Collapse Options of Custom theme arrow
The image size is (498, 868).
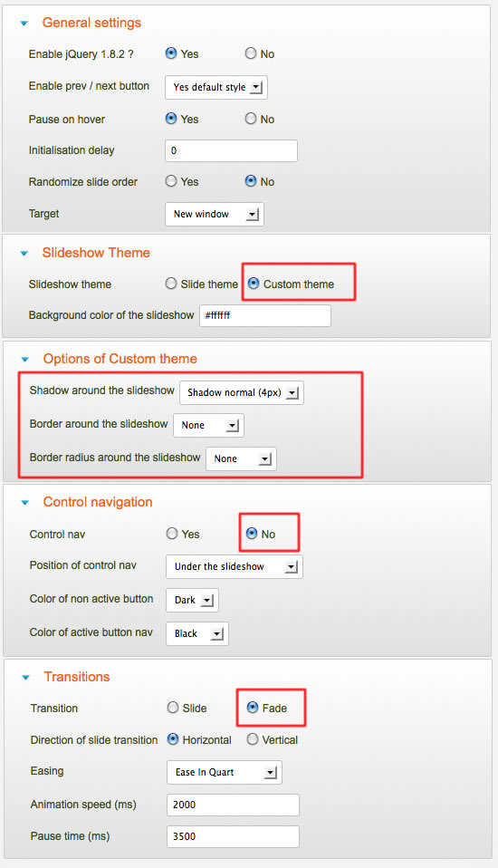[25, 360]
